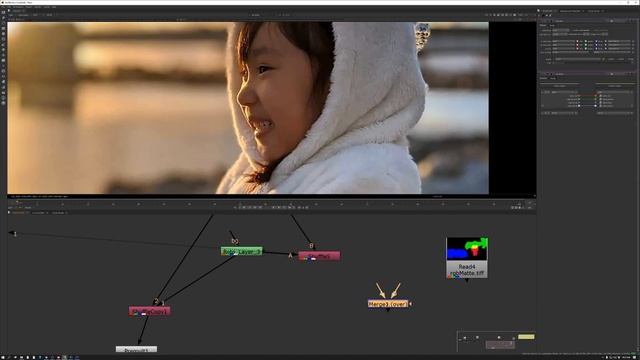Open the File menu

tap(3, 7)
